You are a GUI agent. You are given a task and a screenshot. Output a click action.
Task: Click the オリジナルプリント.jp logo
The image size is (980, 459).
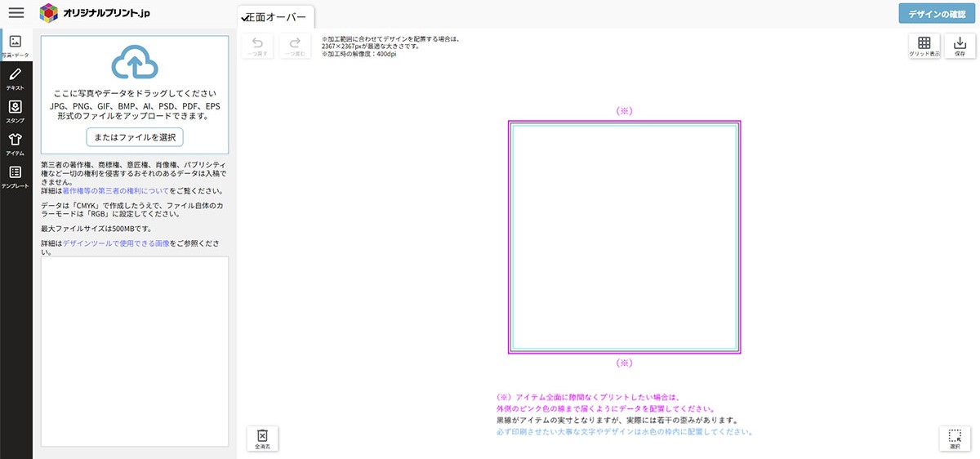[x=95, y=13]
